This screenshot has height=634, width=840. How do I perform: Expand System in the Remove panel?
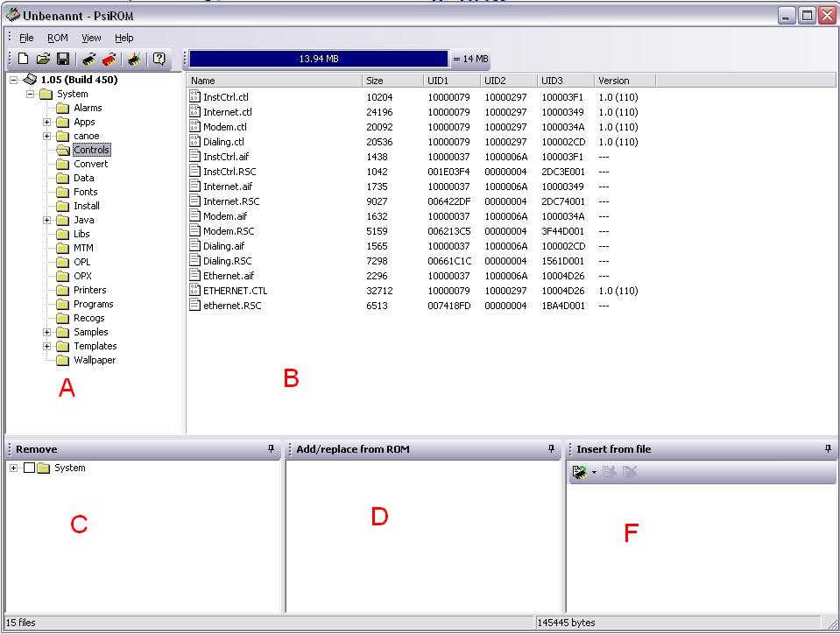(x=14, y=468)
